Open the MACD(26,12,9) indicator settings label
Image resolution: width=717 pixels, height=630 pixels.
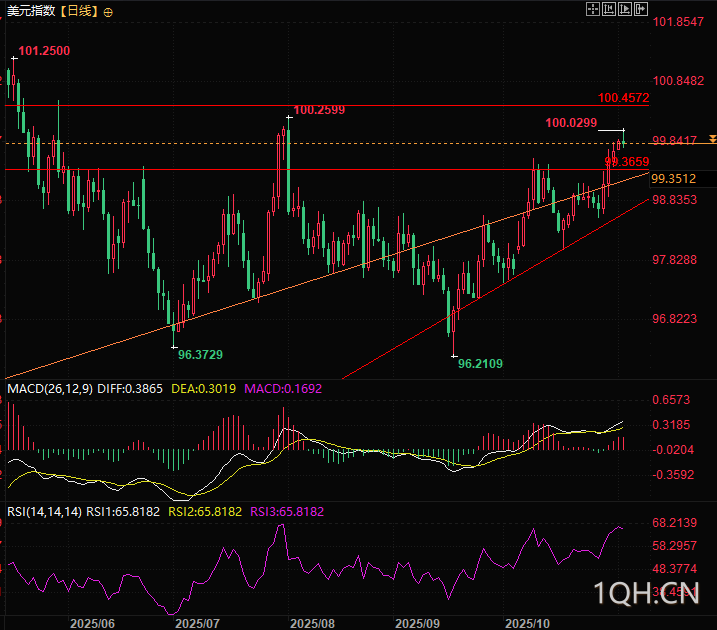[49, 388]
